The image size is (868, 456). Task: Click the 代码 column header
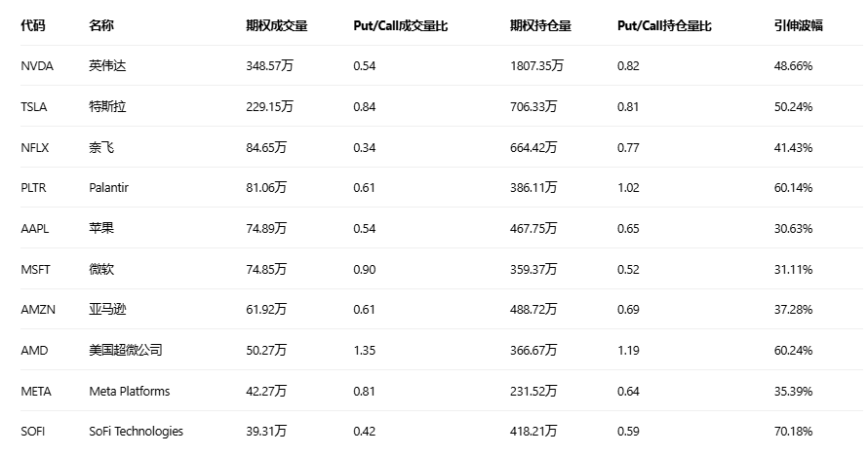tap(32, 25)
